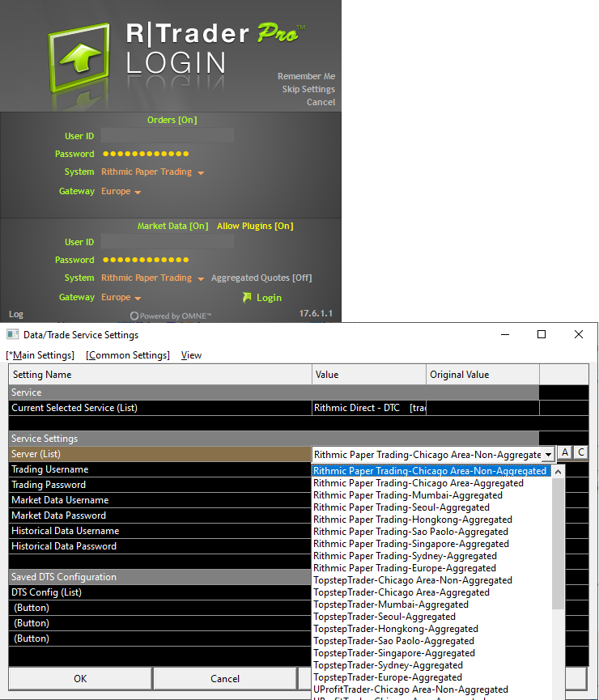Select UProfitTrader-Chicago Area-Non-Aggregated
The image size is (599, 700).
coord(431,689)
